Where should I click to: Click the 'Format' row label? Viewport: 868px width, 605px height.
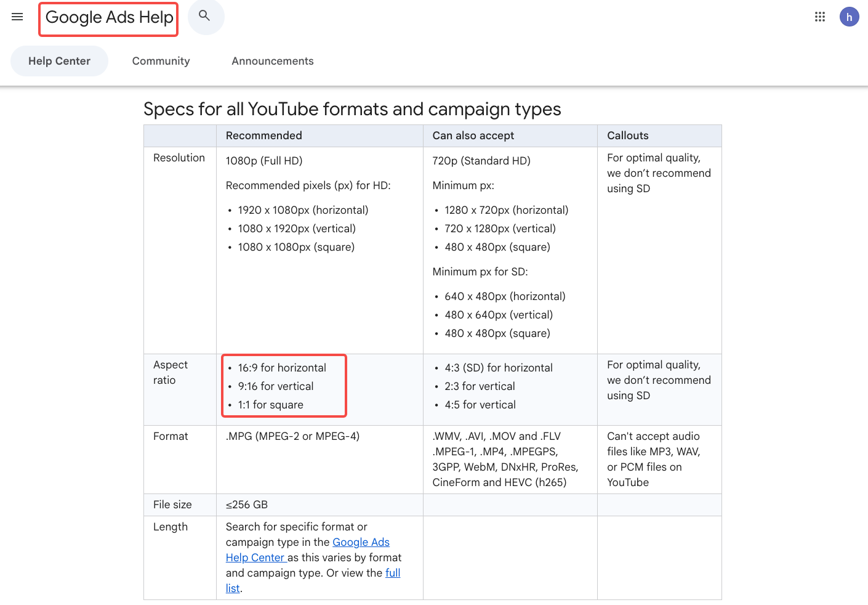[171, 436]
